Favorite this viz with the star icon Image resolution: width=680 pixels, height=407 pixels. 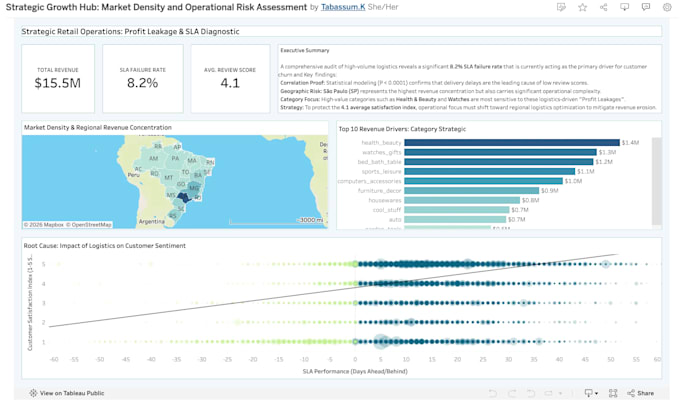pos(582,7)
